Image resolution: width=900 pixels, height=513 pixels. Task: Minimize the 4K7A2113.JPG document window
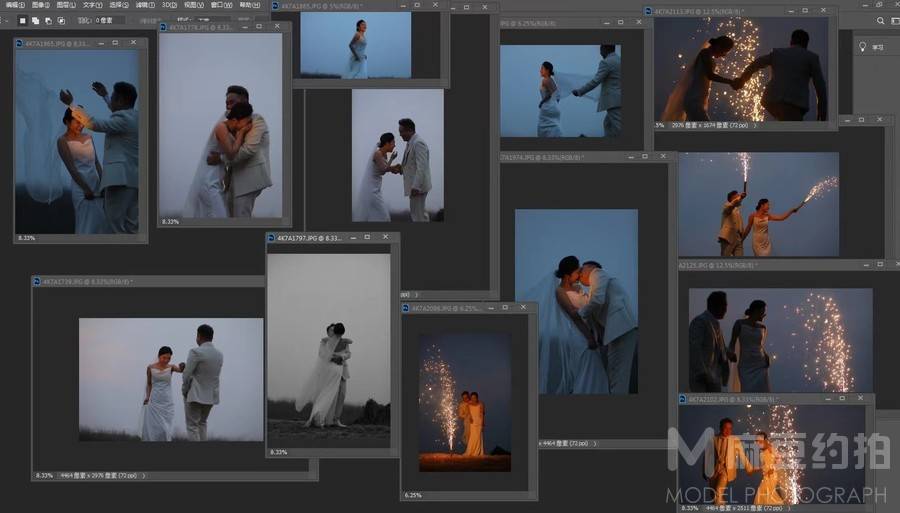tap(791, 11)
